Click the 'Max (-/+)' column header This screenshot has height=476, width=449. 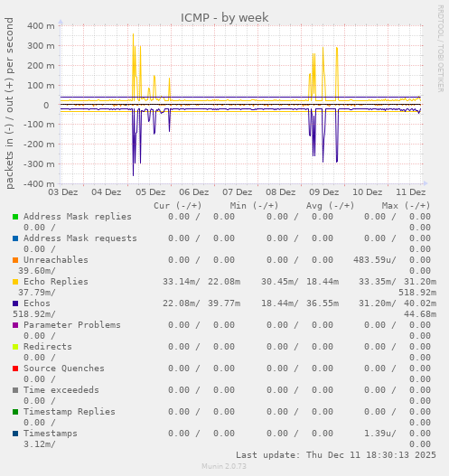point(407,206)
